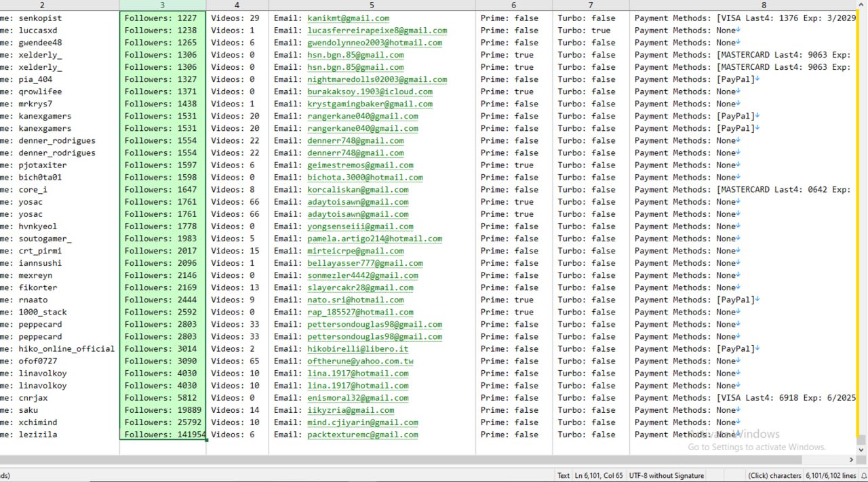
Task: Click the MASTERCARD Last4: 0642 payment cell
Action: point(744,190)
